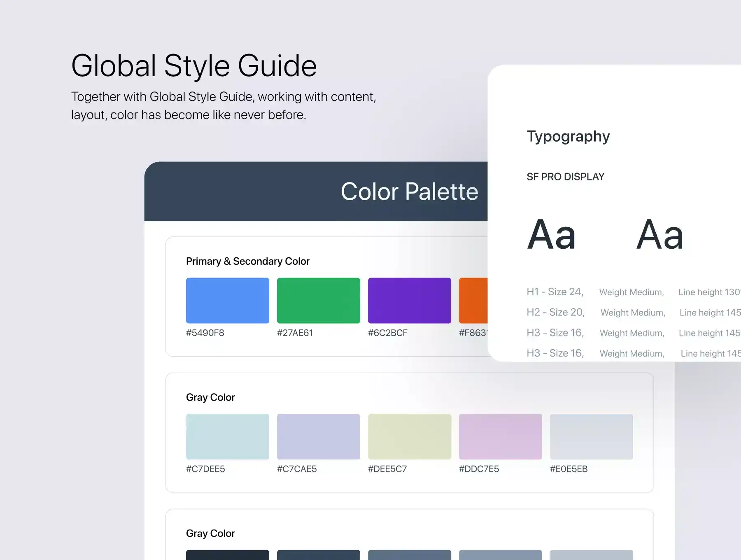Screen dimensions: 741x560
Task: Click the regular-weight Aa type sample
Action: click(659, 235)
